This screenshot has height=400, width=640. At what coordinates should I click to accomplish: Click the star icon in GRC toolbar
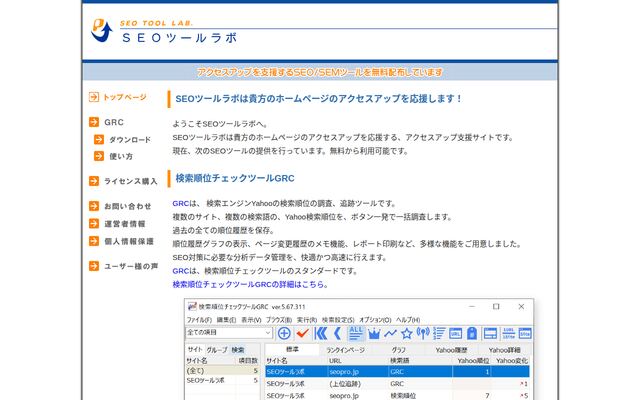pos(407,334)
